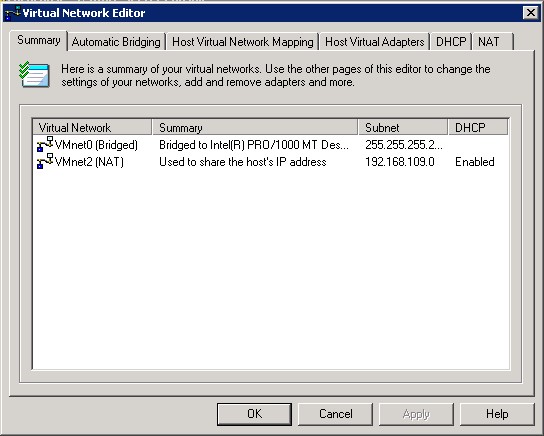Viewport: 544px width, 436px height.
Task: Click the Cancel button
Action: click(335, 414)
